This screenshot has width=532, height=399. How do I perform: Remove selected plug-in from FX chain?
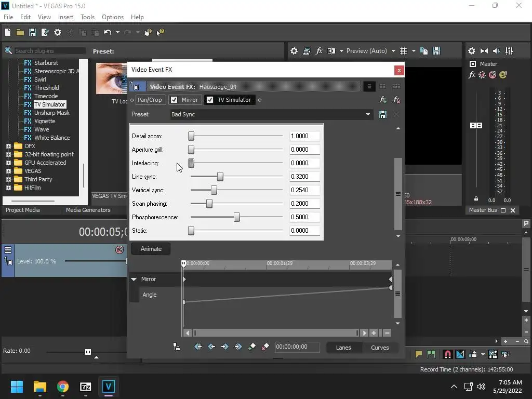tap(396, 100)
